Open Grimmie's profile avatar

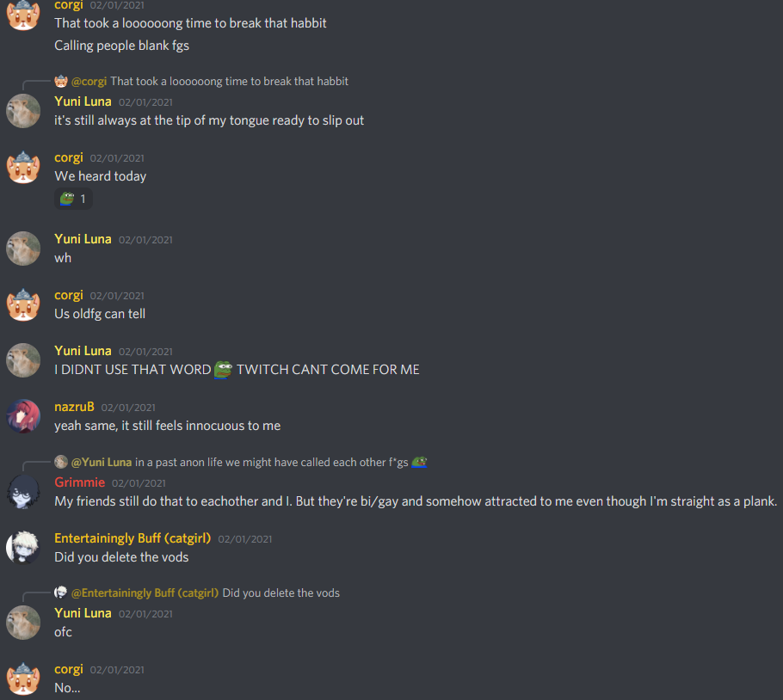point(23,492)
